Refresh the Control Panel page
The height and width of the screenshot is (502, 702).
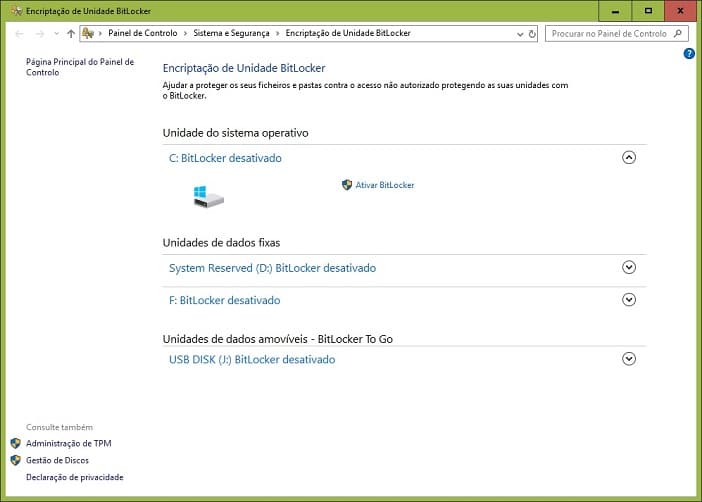tap(532, 34)
